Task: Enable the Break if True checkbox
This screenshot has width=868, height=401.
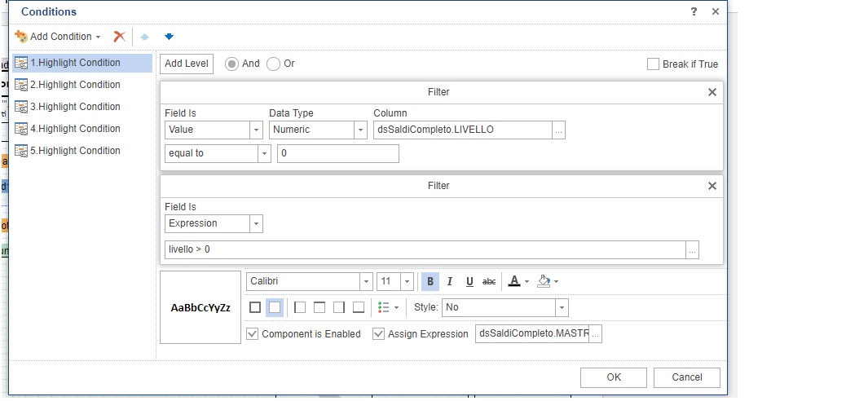Action: click(x=653, y=64)
